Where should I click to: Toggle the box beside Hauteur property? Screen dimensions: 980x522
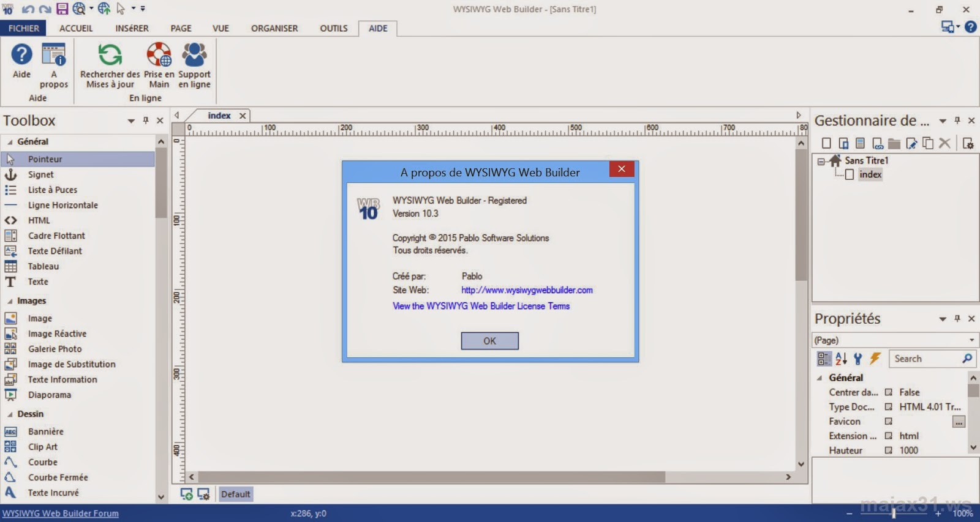pos(888,450)
